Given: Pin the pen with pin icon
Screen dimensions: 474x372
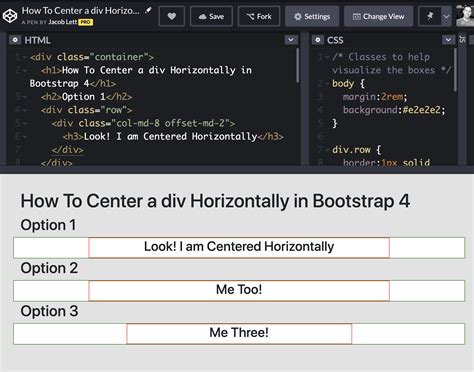Looking at the screenshot, I should [x=430, y=16].
